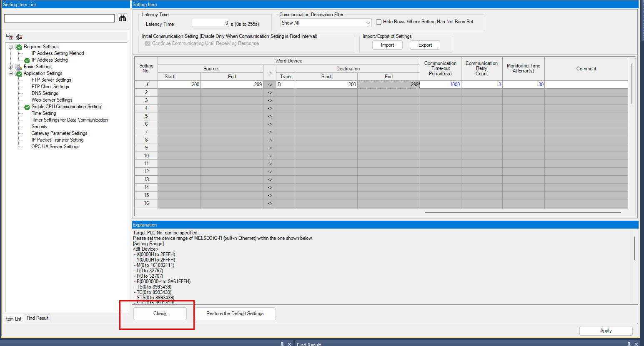The image size is (644, 346).
Task: Collapse the Application Settings tree node
Action: pyautogui.click(x=11, y=73)
